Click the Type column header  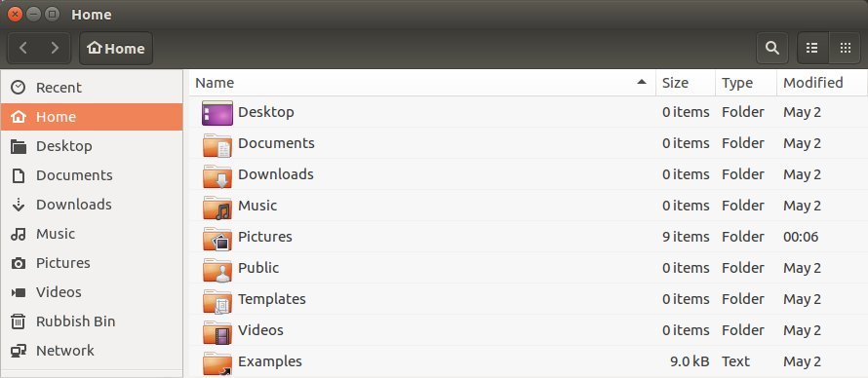(x=746, y=83)
